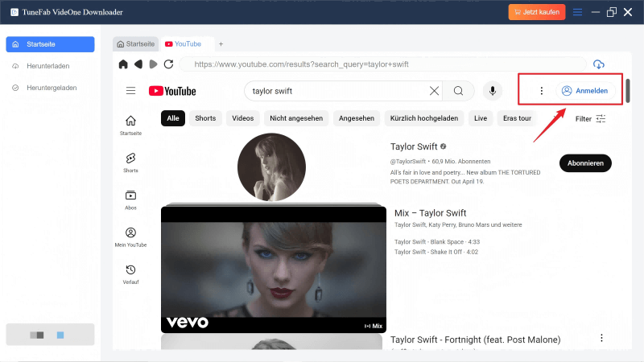Open Verlauf history in the sidebar
Image resolution: width=644 pixels, height=362 pixels.
tap(130, 274)
